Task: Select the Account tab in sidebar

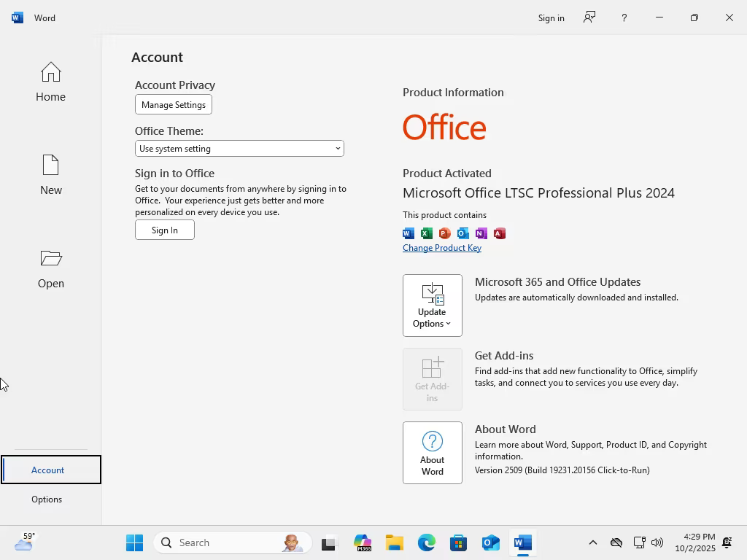Action: click(51, 470)
